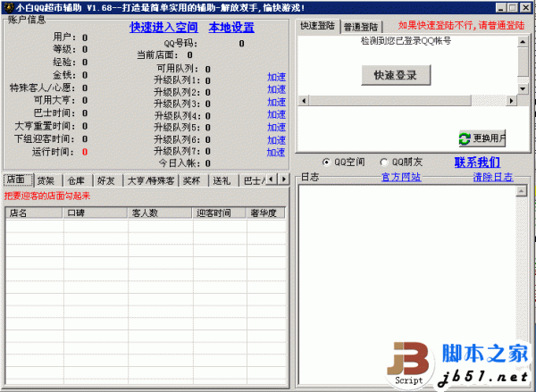Sort by the 店名 column header
This screenshot has height=392, width=536.
34,213
